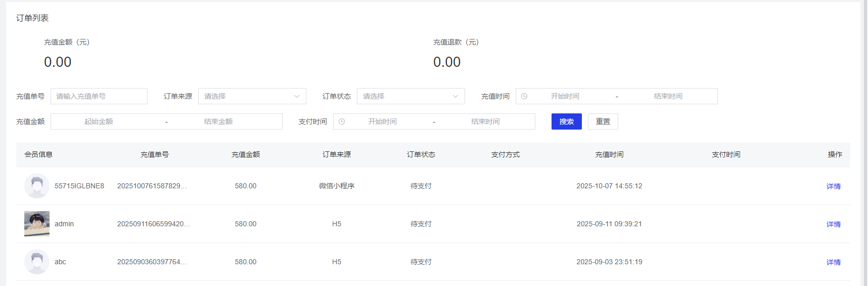Click the vertical scrollbar on the right edge
The height and width of the screenshot is (286, 868).
coord(864,143)
